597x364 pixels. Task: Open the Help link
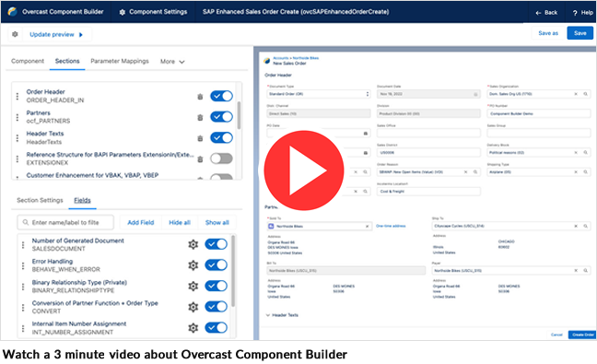click(583, 13)
